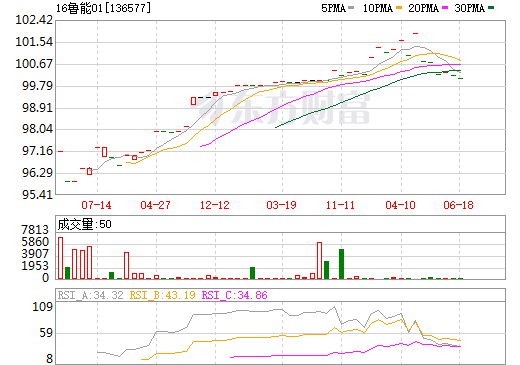Click the 5PMA gray legend swatch

click(351, 8)
